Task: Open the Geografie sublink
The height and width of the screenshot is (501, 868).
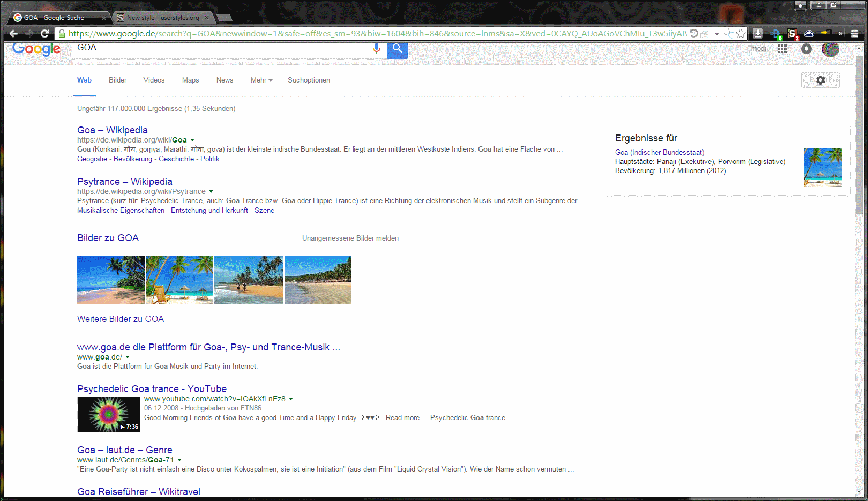Action: [x=92, y=159]
